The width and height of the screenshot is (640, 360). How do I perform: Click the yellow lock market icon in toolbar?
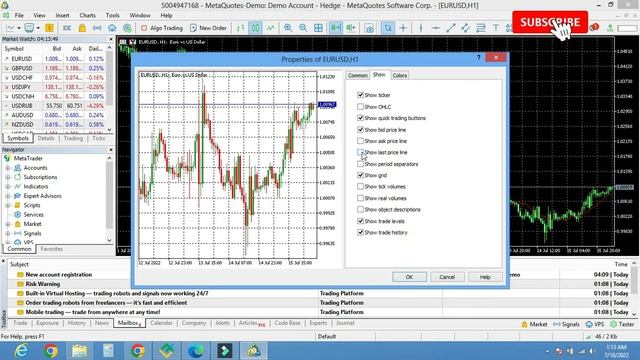tap(82, 28)
